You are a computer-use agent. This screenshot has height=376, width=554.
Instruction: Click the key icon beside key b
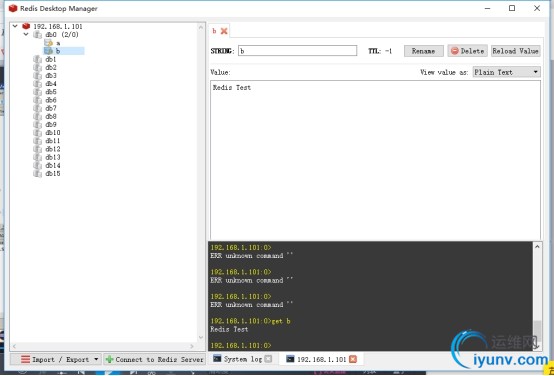point(49,51)
